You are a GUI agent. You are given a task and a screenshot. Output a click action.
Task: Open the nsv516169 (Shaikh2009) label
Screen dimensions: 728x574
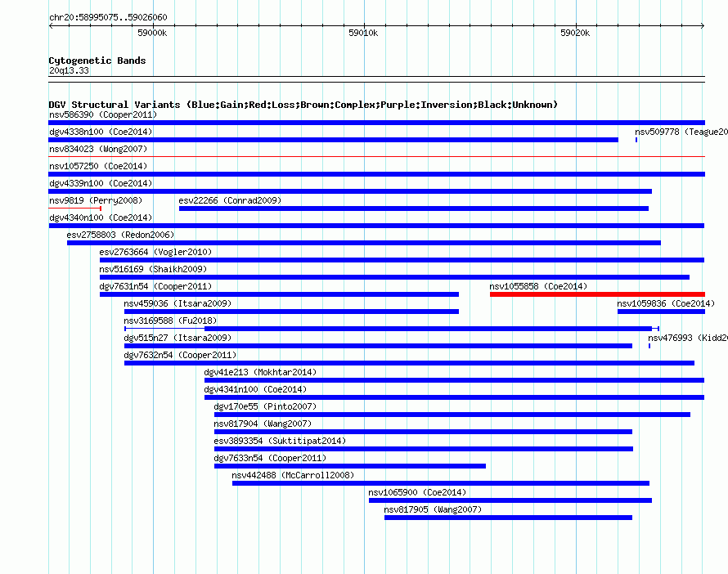point(153,269)
